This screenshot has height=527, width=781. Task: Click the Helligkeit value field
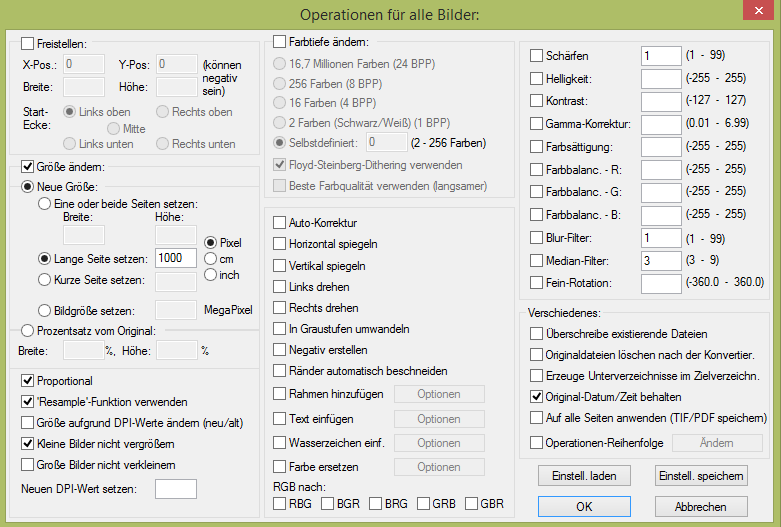(660, 78)
